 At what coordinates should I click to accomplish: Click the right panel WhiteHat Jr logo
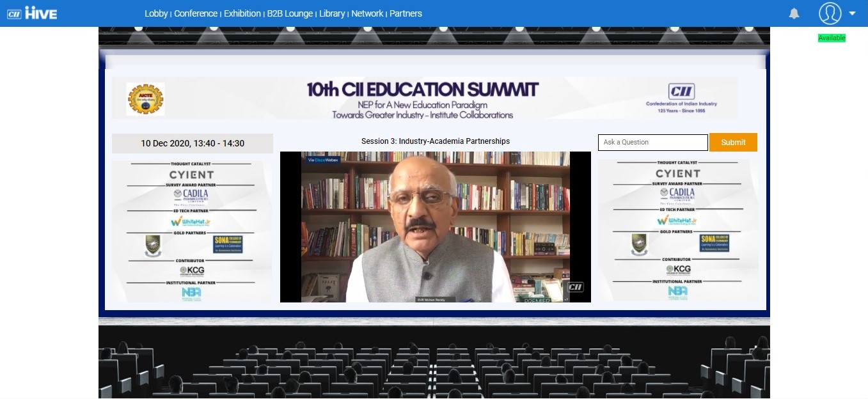click(x=677, y=220)
